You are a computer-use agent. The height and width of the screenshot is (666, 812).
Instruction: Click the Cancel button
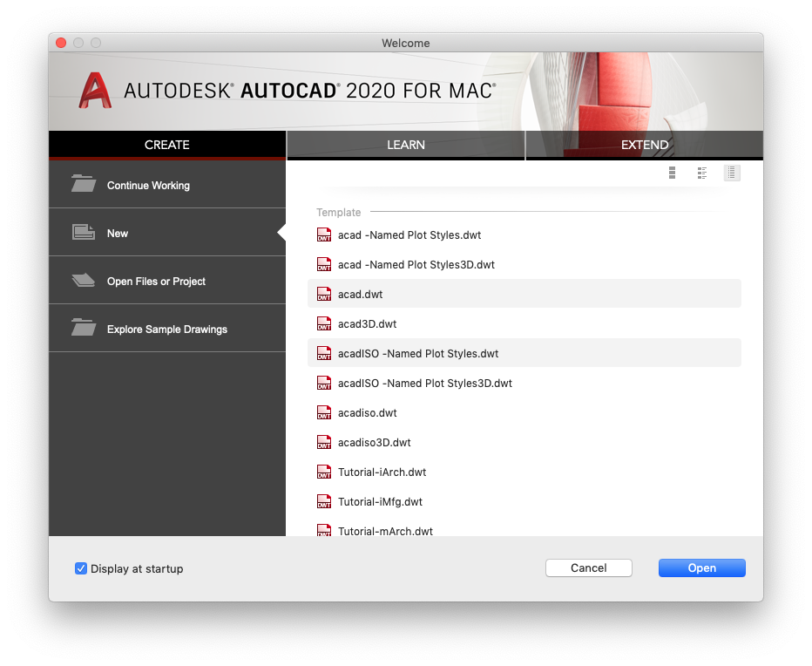tap(588, 567)
